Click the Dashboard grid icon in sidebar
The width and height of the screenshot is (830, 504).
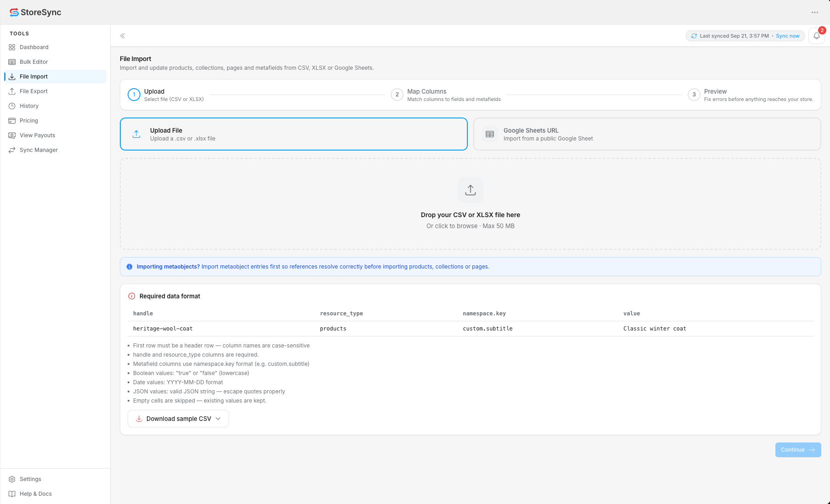point(12,47)
